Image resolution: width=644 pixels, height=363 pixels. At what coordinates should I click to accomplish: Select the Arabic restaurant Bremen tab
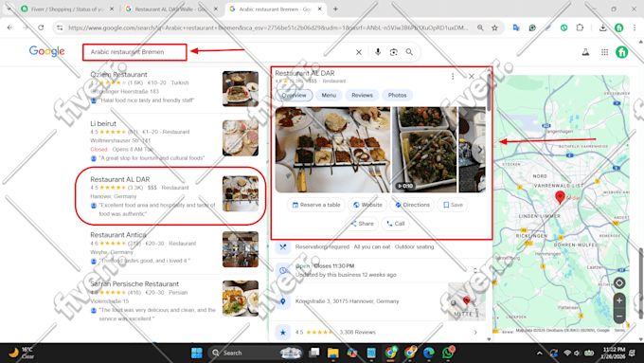point(275,9)
